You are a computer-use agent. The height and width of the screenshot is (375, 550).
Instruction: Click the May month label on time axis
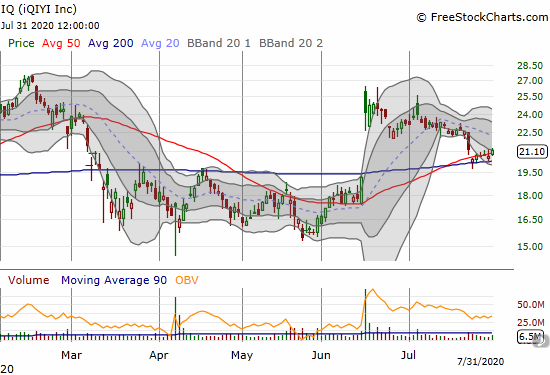coord(242,355)
